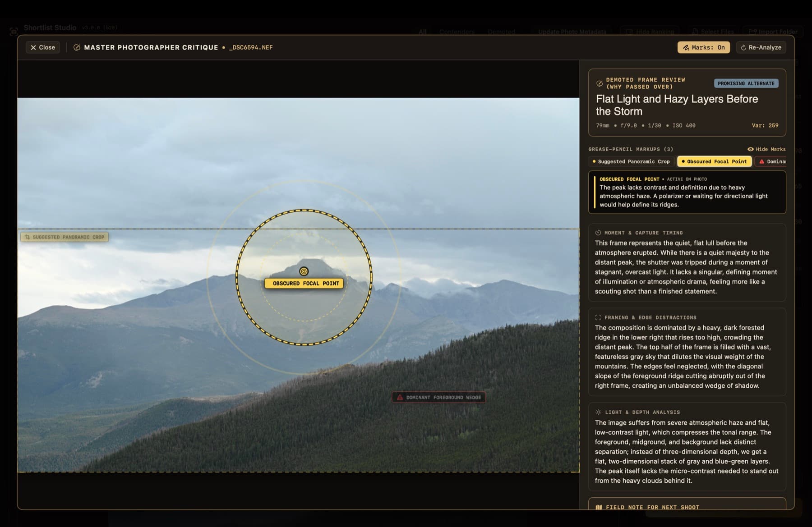Viewport: 812px width, 527px height.
Task: Click the title Flat Light and Hazy Layers
Action: [x=677, y=105]
